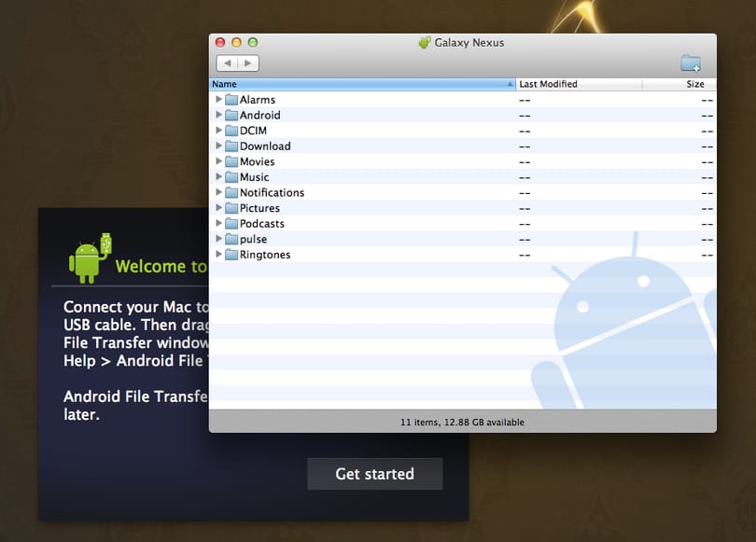The image size is (756, 542).
Task: Minimize the Galaxy Nexus window
Action: click(236, 42)
